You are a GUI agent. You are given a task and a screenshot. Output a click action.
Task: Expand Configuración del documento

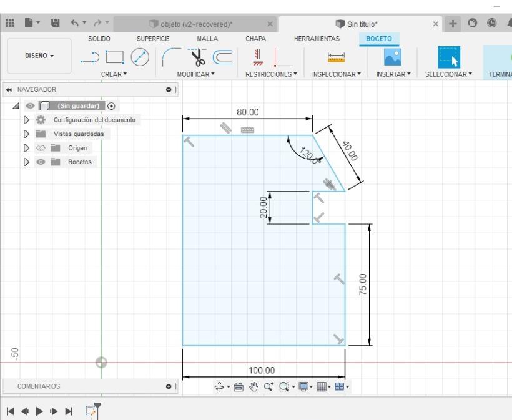(x=26, y=120)
